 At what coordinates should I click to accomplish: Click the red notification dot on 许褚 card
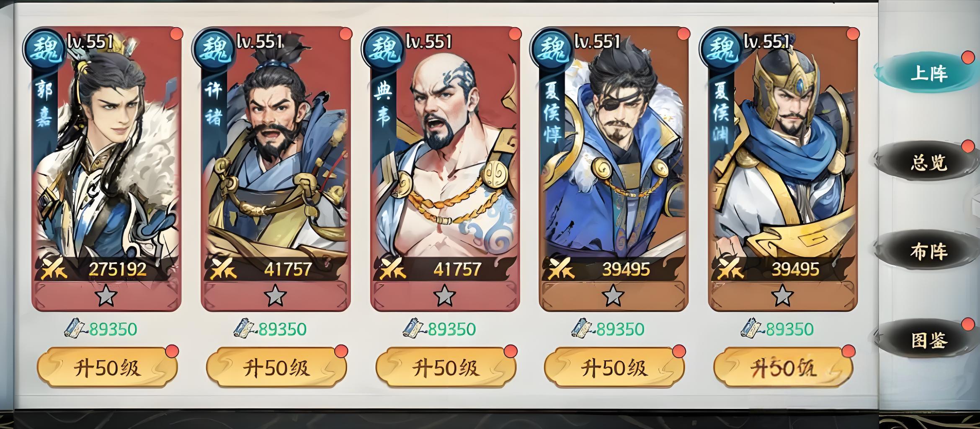coord(346,34)
